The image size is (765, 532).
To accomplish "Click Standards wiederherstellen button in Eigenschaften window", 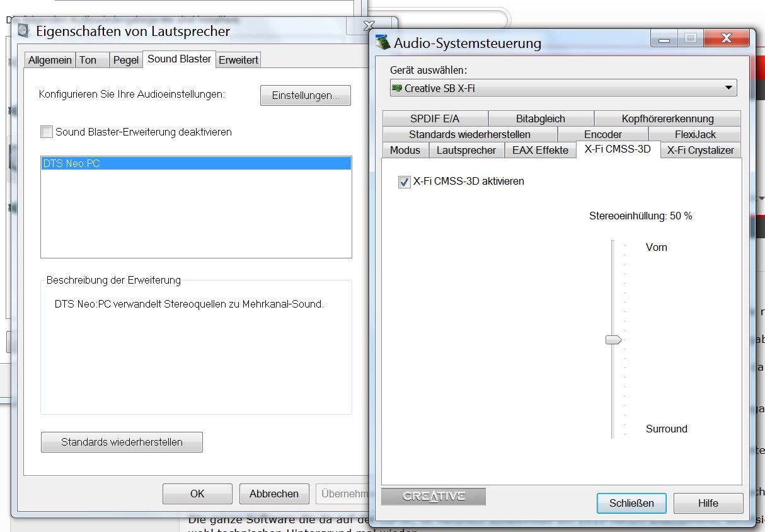I will (x=122, y=442).
